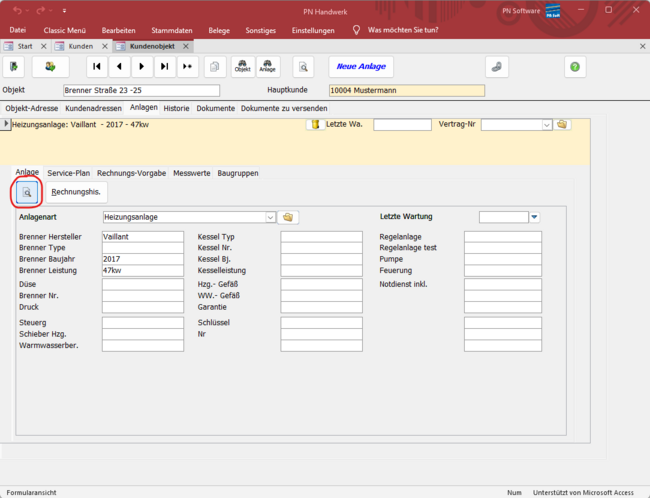Search Objekt binoculars button

click(x=243, y=67)
